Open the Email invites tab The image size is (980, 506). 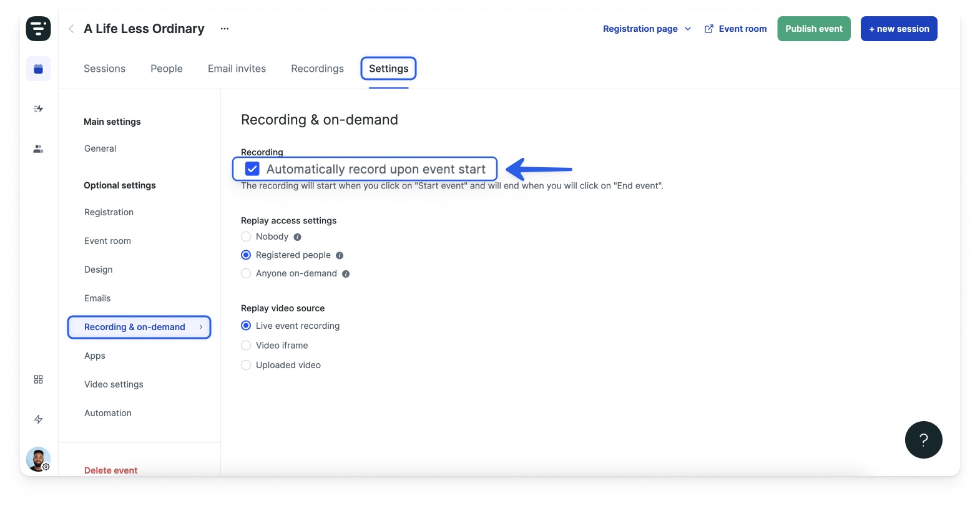pyautogui.click(x=237, y=69)
